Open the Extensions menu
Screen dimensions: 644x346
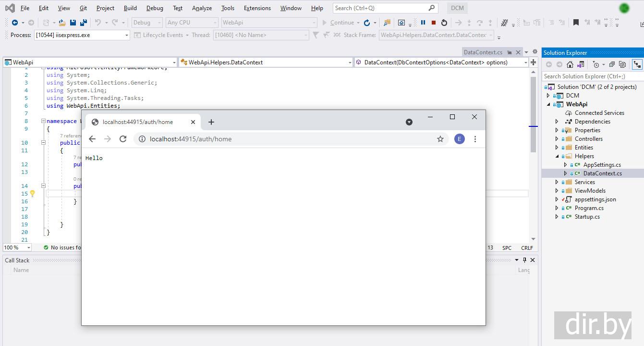click(257, 8)
